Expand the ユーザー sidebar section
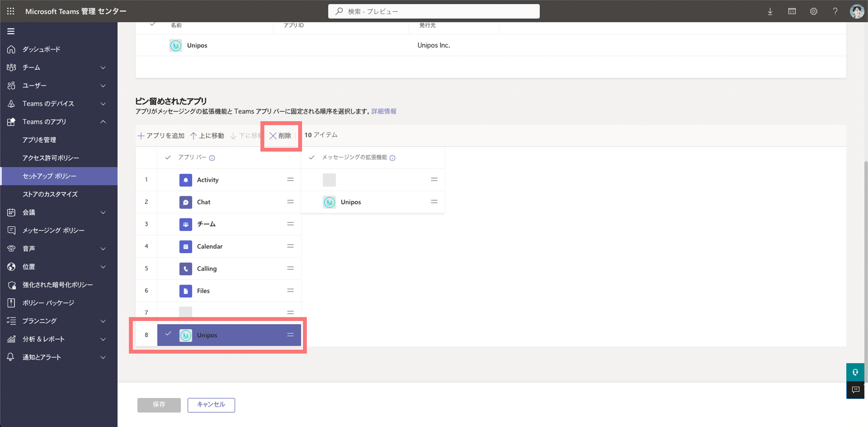The width and height of the screenshot is (868, 427). tap(103, 86)
